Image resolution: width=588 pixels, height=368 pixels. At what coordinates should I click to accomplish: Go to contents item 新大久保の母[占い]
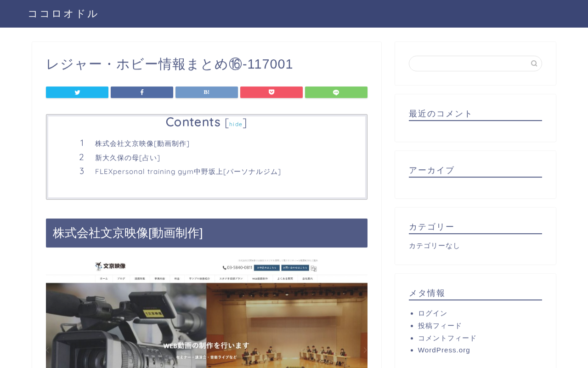click(x=128, y=158)
